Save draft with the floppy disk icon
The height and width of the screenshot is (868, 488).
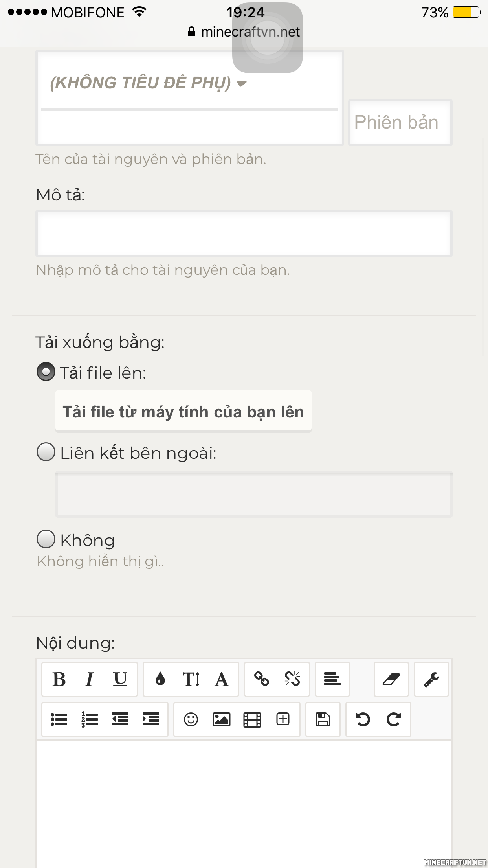coord(323,719)
